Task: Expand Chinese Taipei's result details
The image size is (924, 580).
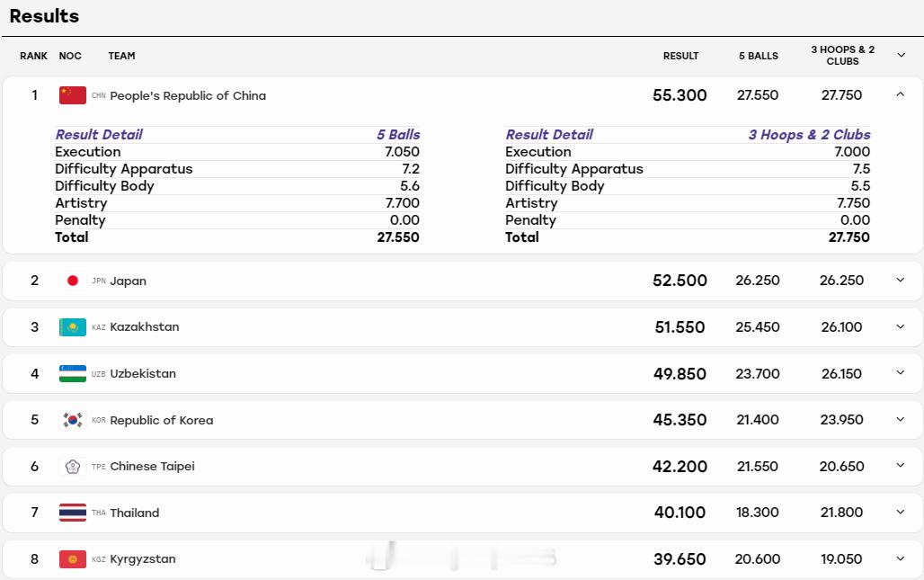Action: pos(901,466)
